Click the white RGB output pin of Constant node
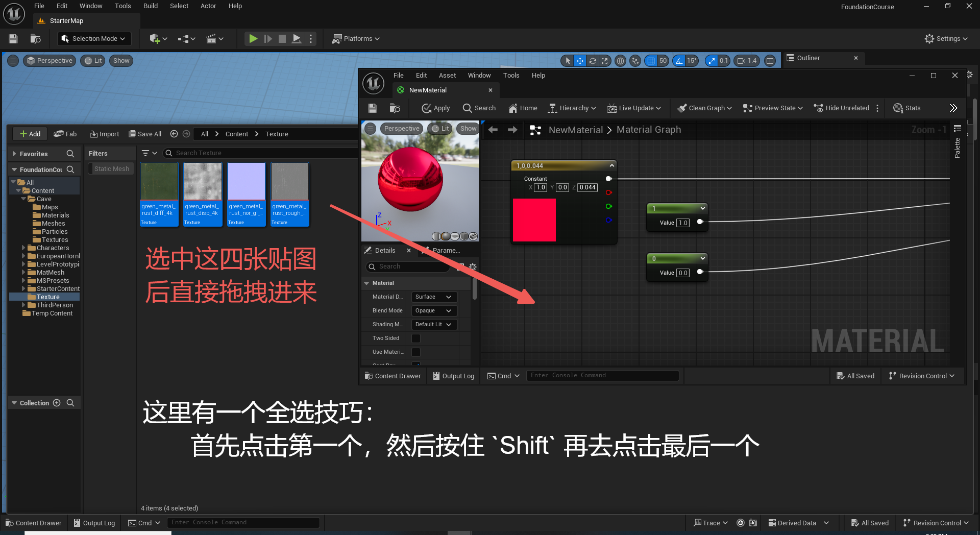The height and width of the screenshot is (535, 980). pos(608,179)
